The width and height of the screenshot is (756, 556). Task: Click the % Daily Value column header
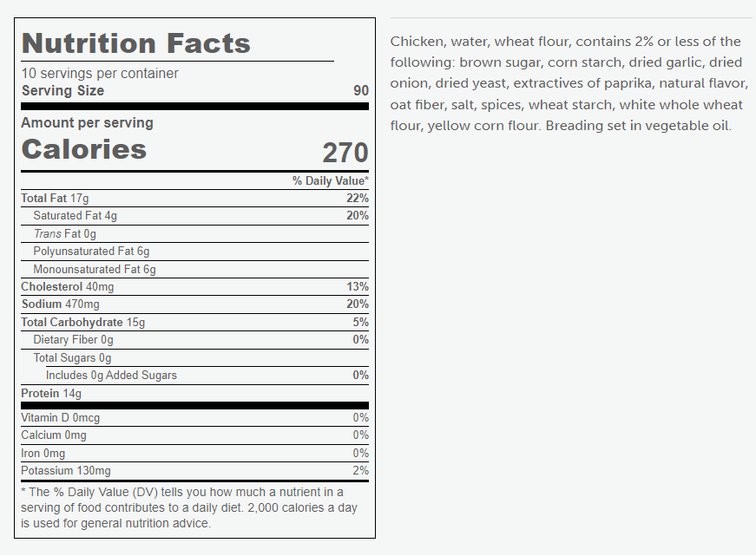click(x=331, y=181)
